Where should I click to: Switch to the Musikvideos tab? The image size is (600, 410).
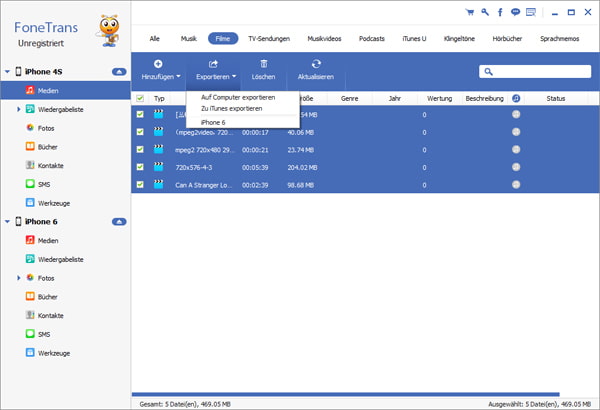(324, 39)
